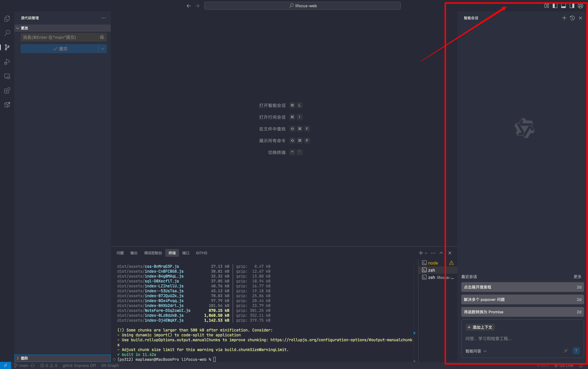Open the Search view in activity bar
Viewport: 588px width, 369px height.
click(x=7, y=33)
